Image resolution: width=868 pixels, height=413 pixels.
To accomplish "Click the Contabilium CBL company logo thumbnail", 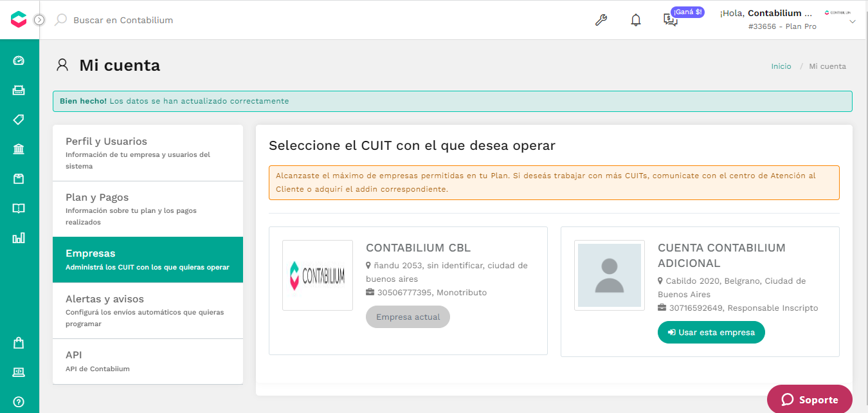I will [x=318, y=275].
